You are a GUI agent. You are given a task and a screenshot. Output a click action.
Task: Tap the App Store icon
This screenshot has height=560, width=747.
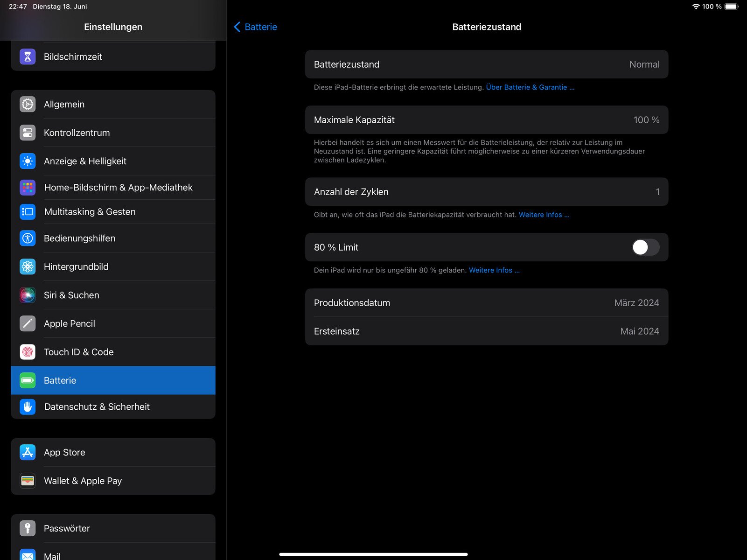28,452
